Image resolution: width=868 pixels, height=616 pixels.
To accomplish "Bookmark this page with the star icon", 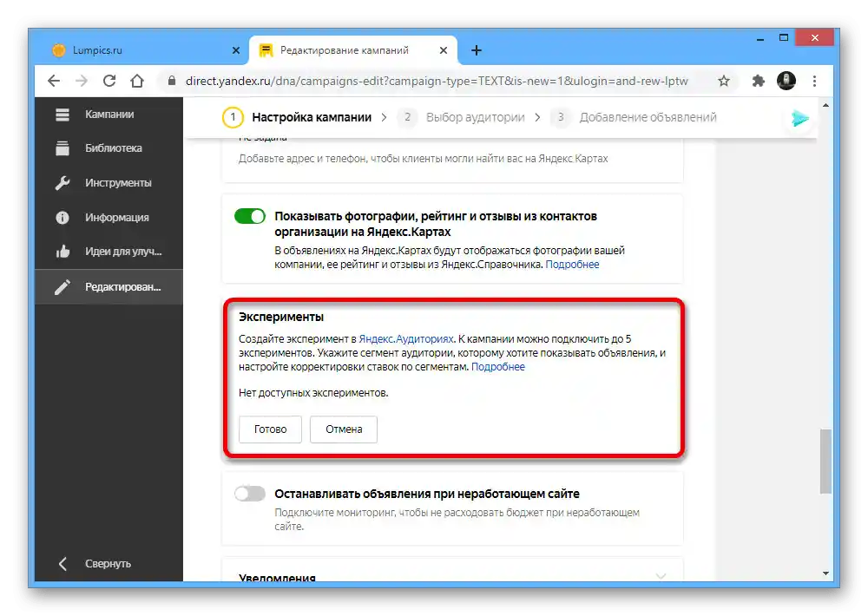I will 724,82.
